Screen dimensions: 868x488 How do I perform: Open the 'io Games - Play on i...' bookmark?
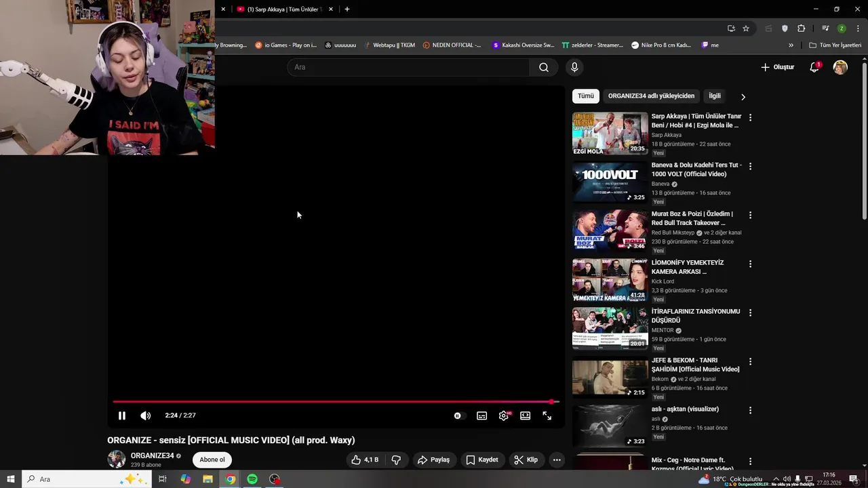285,45
